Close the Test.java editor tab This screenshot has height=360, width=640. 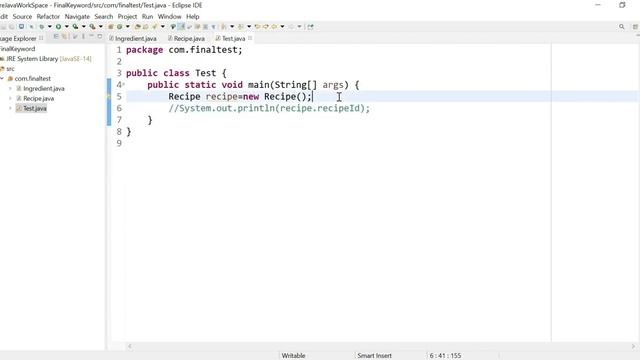(x=250, y=38)
